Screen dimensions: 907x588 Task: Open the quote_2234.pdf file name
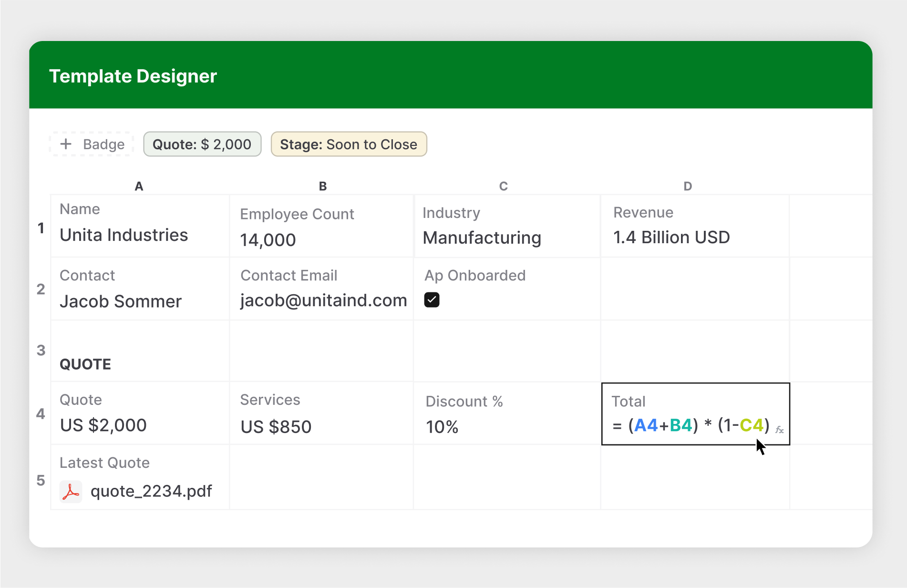[151, 491]
